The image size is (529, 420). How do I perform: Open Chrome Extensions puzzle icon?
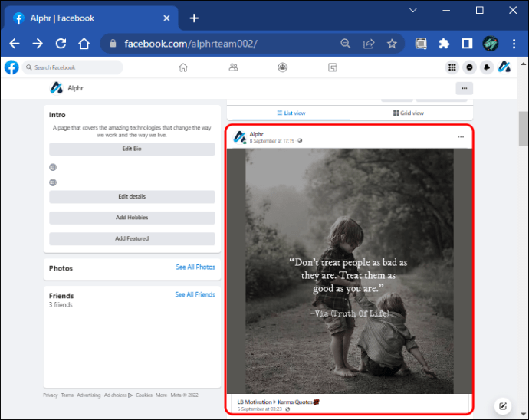point(444,44)
